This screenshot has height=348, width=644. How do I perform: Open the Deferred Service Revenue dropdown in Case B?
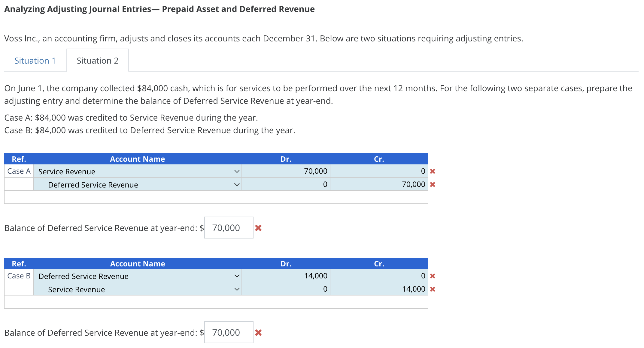(x=237, y=275)
